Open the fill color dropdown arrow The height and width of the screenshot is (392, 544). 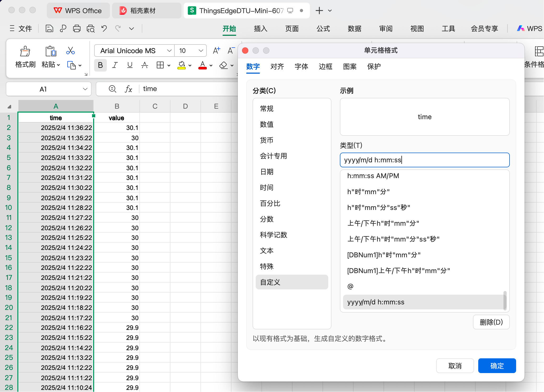click(190, 65)
